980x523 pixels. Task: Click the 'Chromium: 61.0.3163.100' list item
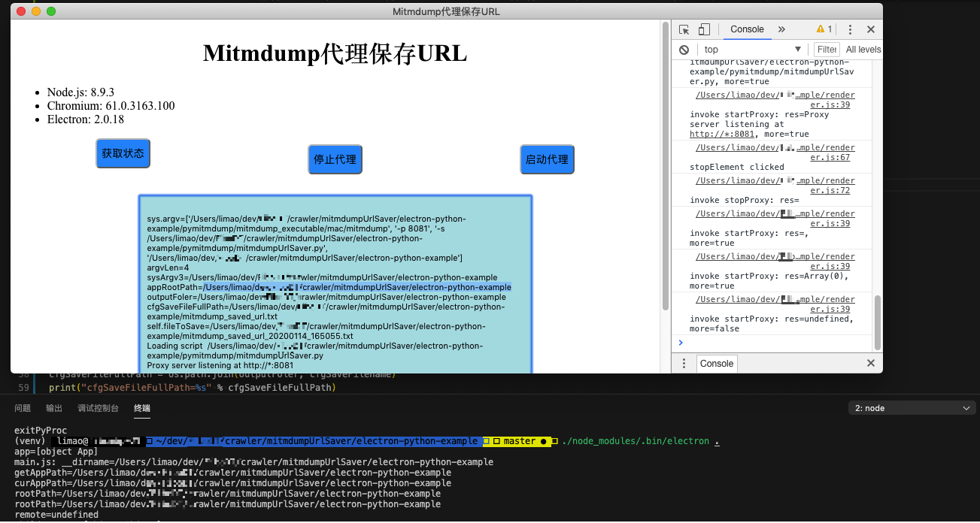coord(111,106)
